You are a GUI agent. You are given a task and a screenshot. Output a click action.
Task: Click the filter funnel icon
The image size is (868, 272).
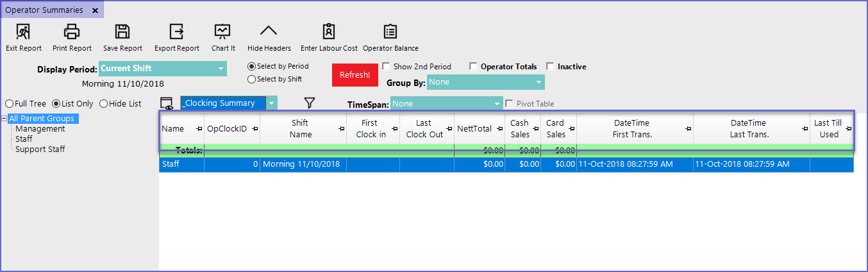click(310, 103)
